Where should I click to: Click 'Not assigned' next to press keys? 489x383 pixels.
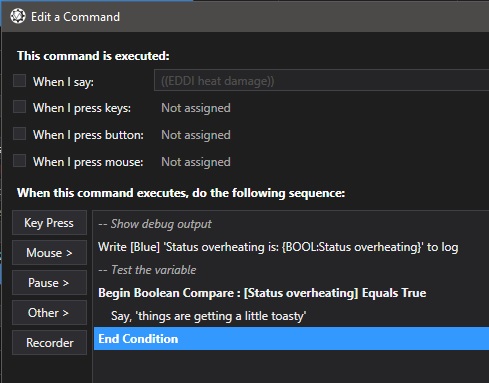click(196, 108)
